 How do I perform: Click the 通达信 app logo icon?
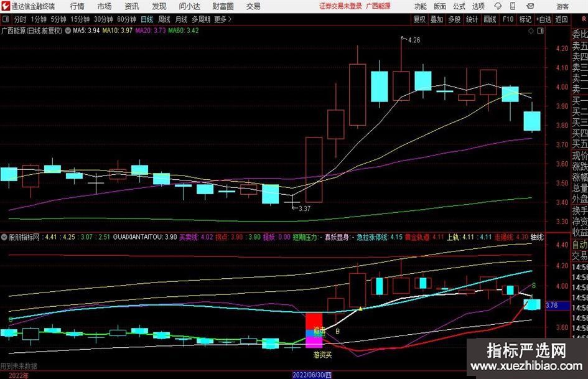point(5,6)
